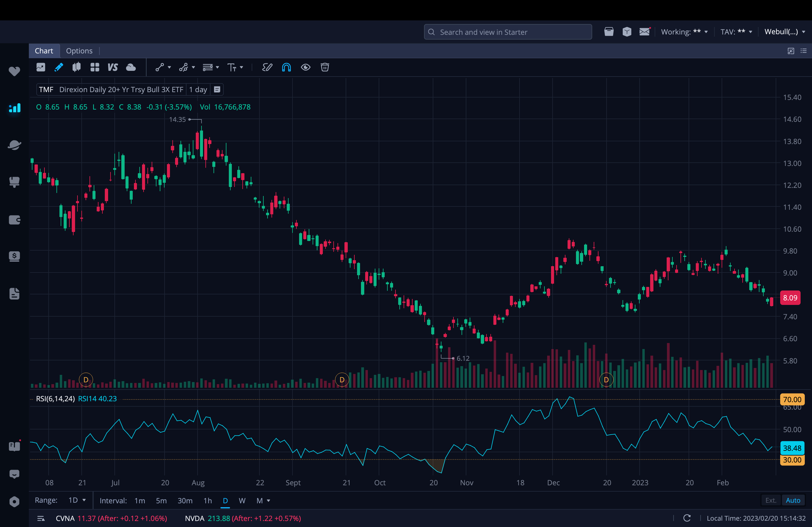
Task: Expand the text tool dropdown arrow
Action: (241, 68)
